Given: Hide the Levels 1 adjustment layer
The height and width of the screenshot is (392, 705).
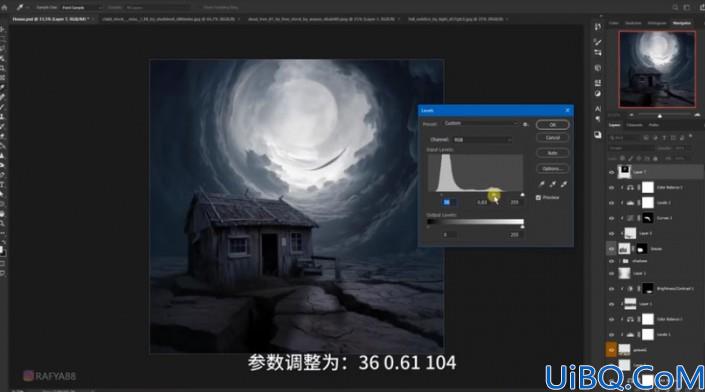Looking at the screenshot, I should [x=611, y=334].
